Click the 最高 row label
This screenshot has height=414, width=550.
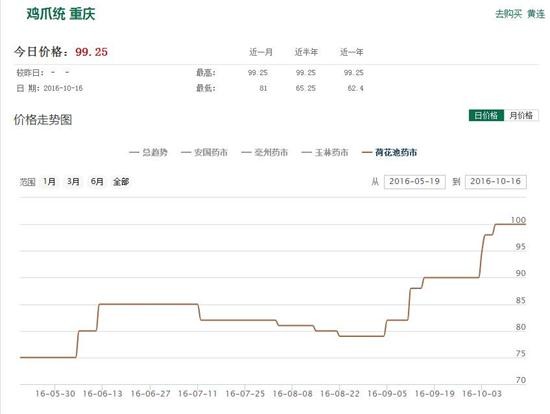click(x=206, y=73)
